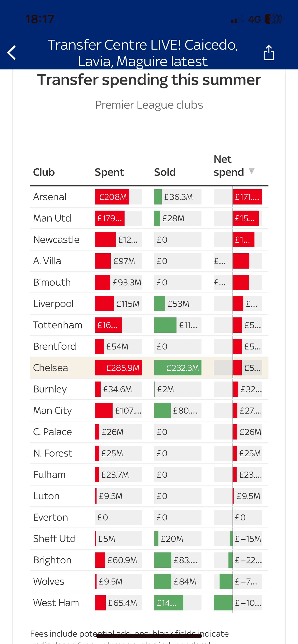
Task: Tap Arsenal's £208M spent bar
Action: pyautogui.click(x=112, y=197)
